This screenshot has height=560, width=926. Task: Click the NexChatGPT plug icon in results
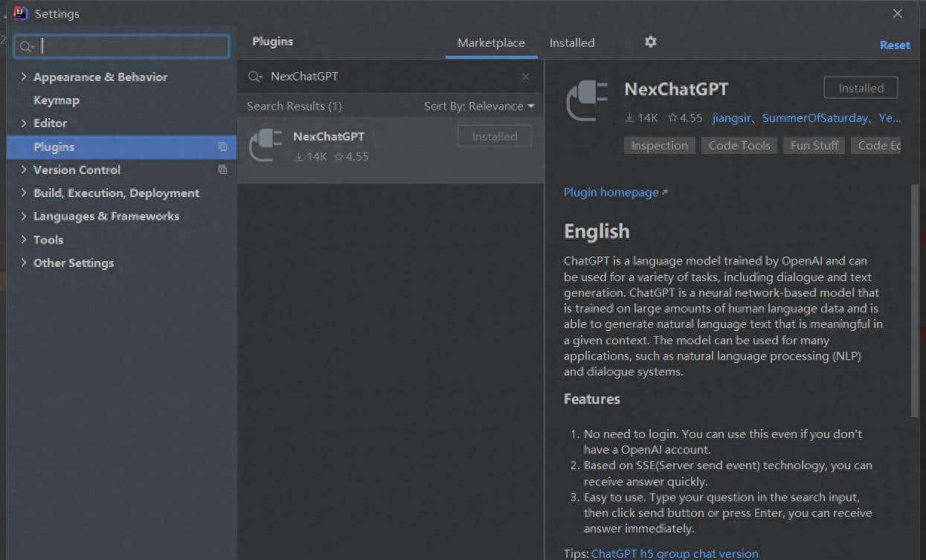tap(266, 145)
